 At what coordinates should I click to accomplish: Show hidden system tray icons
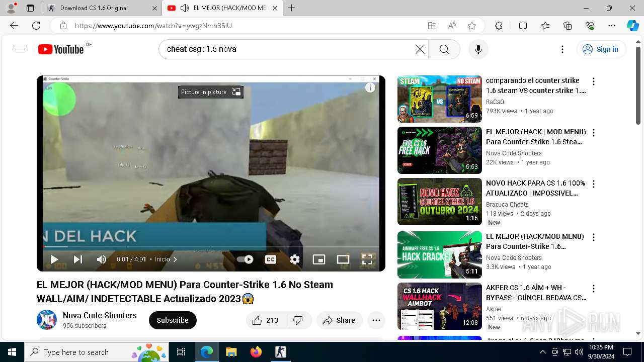click(542, 352)
